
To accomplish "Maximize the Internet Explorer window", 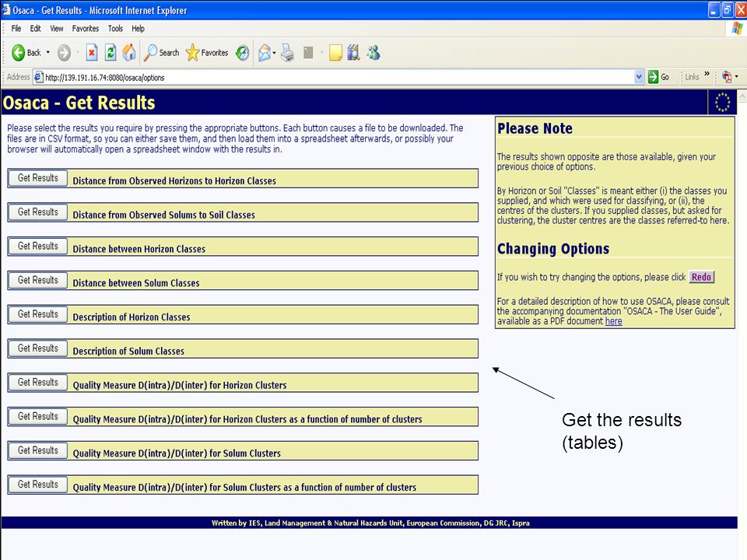I will (x=728, y=10).
